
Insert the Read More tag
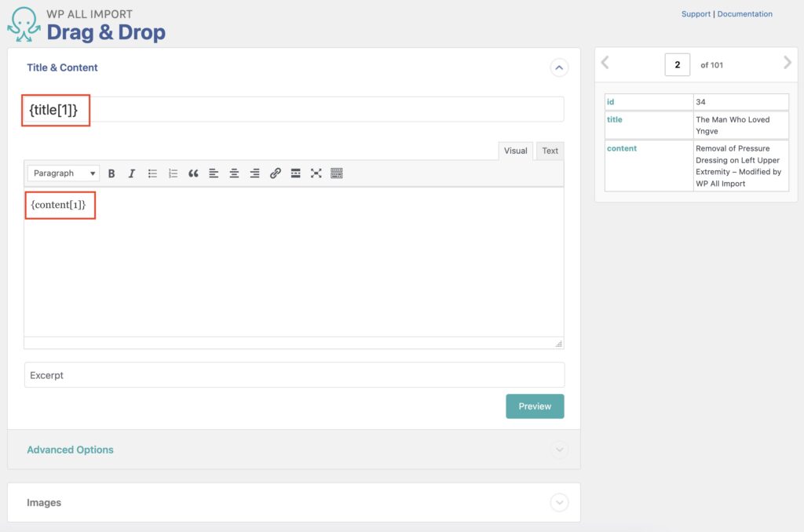[x=295, y=173]
